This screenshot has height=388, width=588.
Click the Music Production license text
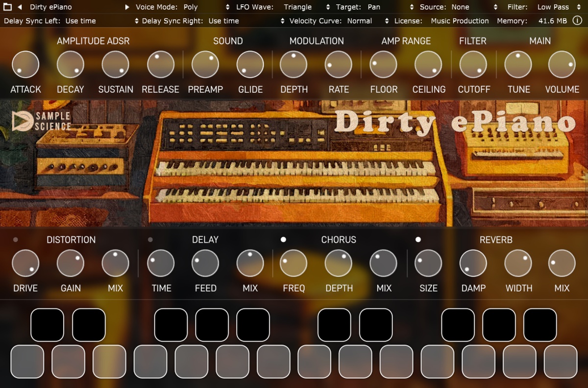tap(460, 21)
